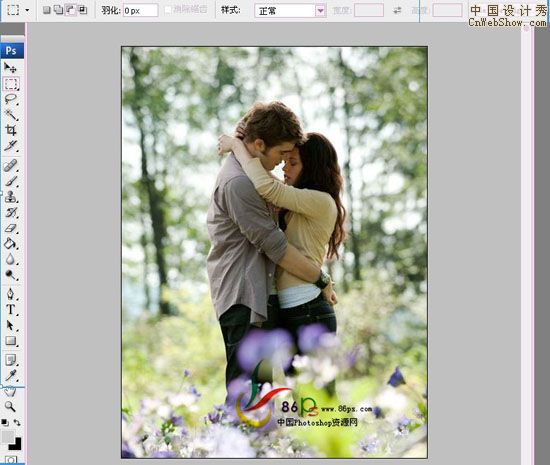Select the Pen tool
The image size is (550, 465).
(11, 294)
